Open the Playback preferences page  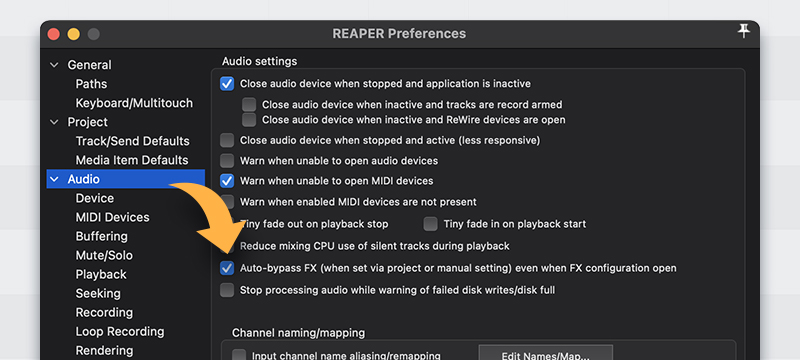coord(101,274)
